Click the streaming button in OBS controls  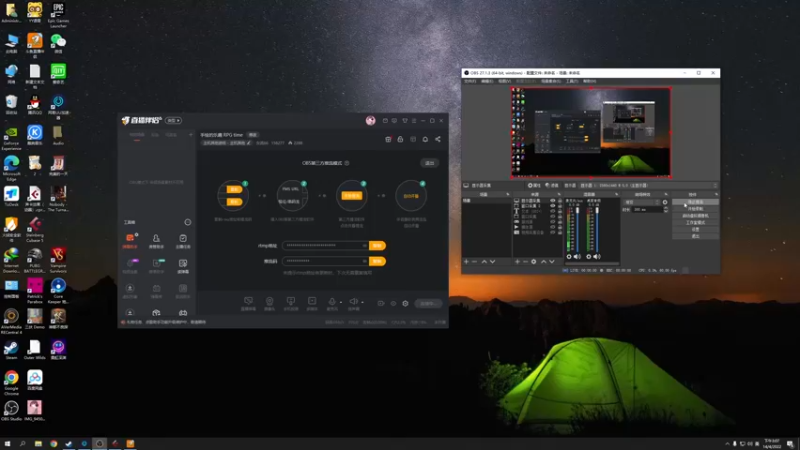tap(695, 202)
